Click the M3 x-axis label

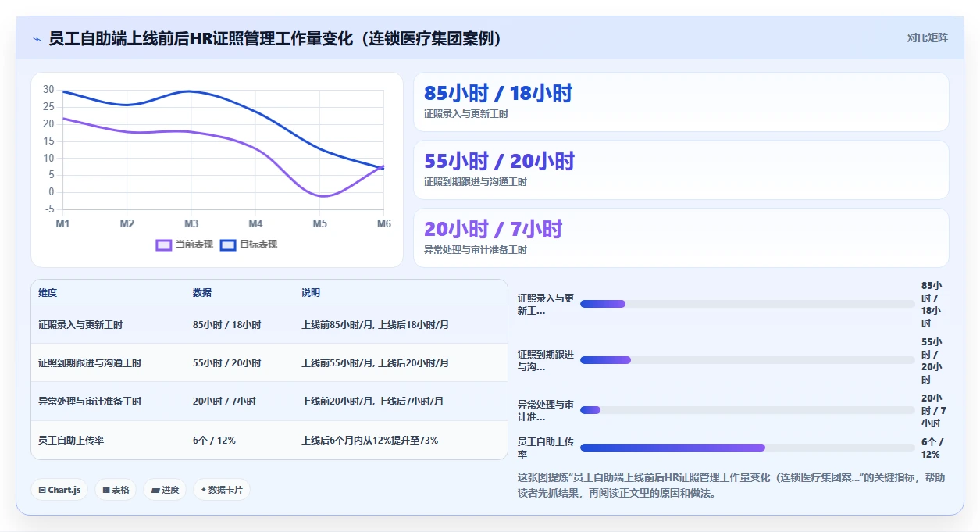(x=191, y=224)
